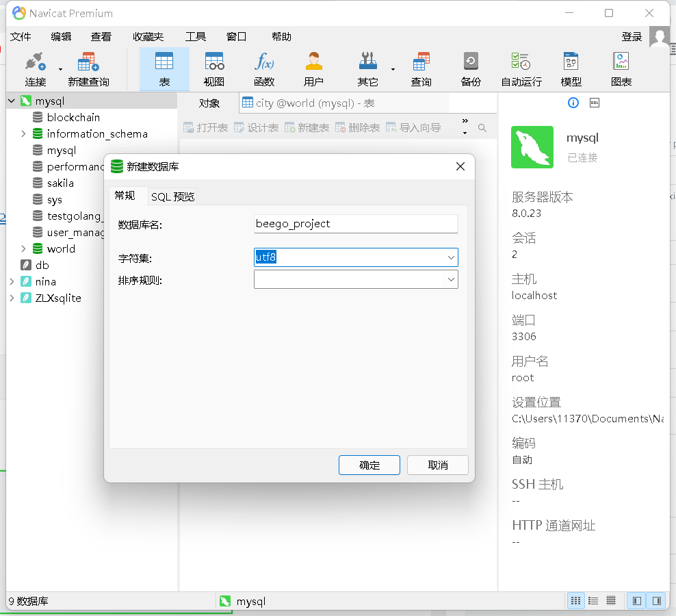Select the 表 tables toolbar icon
Screen dimensions: 676x616
[x=164, y=69]
